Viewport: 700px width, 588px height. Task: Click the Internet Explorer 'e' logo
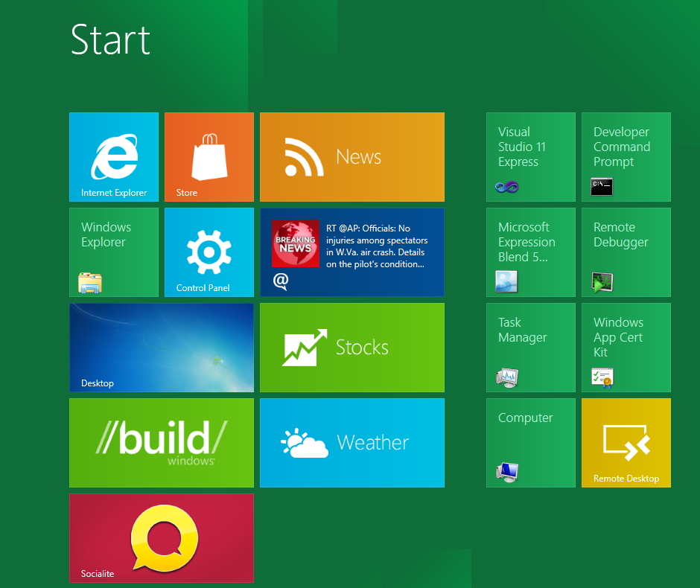[x=115, y=156]
